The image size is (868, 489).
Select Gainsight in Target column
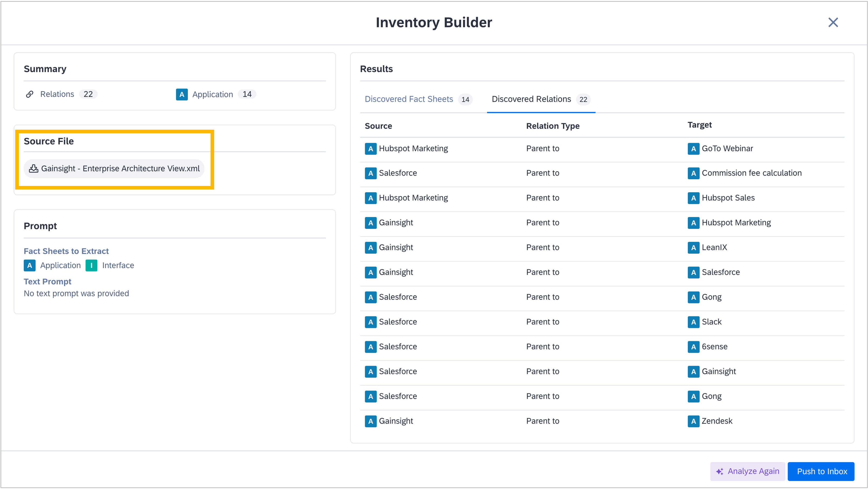click(x=719, y=371)
